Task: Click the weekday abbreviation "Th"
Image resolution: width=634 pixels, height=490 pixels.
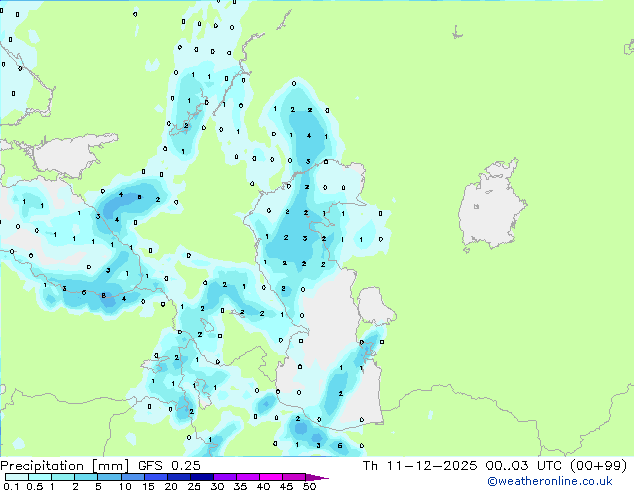Action: click(370, 466)
